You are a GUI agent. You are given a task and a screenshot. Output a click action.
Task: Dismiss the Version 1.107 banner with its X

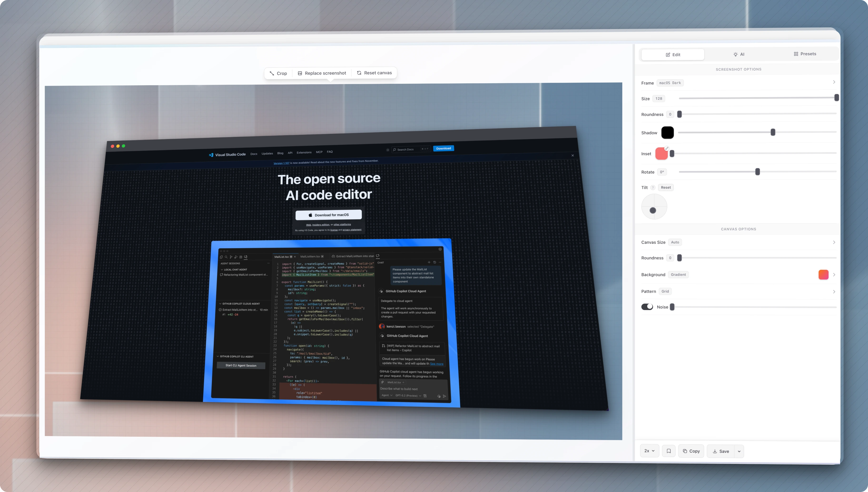572,156
